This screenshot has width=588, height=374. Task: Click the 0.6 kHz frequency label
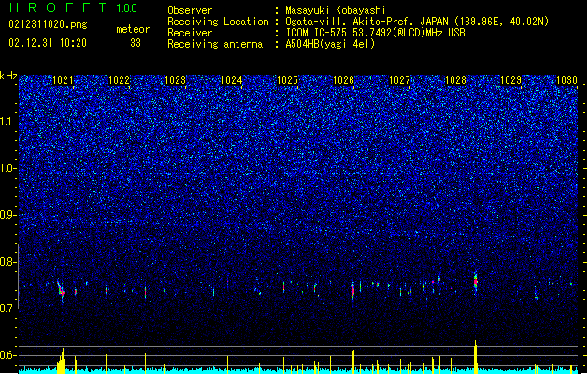point(8,355)
